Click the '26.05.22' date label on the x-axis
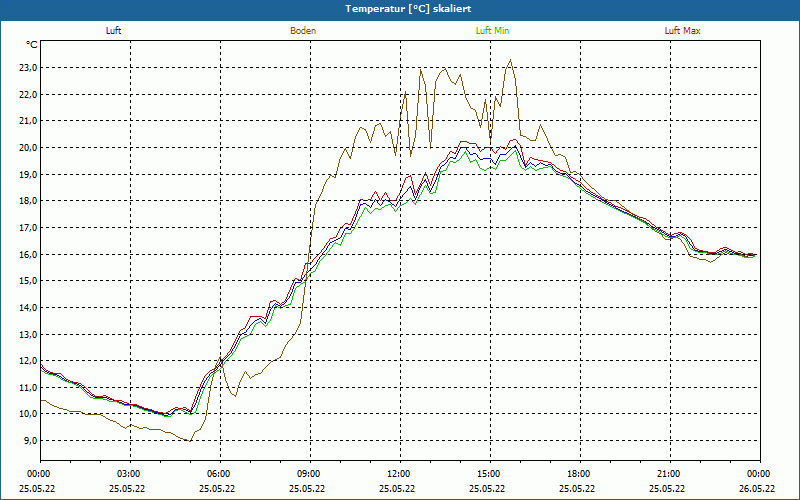Image resolution: width=800 pixels, height=500 pixels. (757, 489)
